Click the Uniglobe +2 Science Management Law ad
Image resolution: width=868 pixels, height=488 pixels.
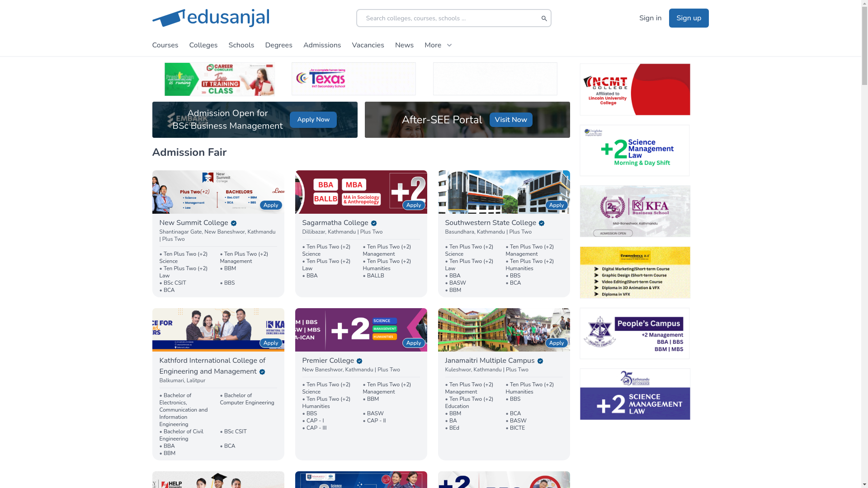(x=635, y=150)
